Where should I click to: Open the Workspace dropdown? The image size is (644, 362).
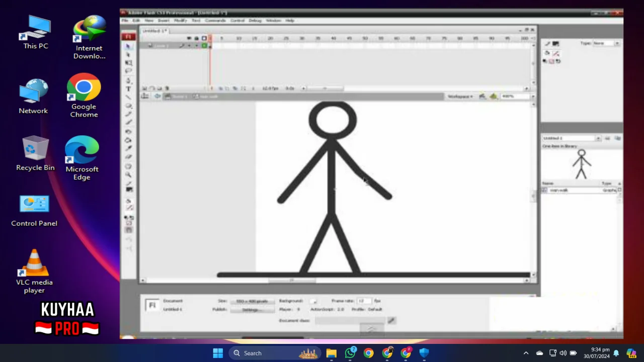(x=460, y=96)
